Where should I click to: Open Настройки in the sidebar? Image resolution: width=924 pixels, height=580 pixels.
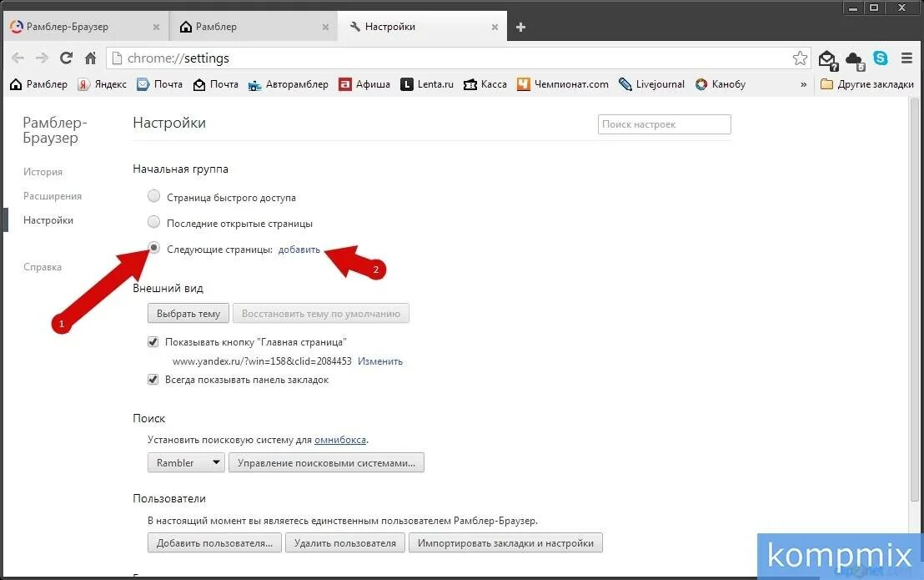[x=48, y=220]
